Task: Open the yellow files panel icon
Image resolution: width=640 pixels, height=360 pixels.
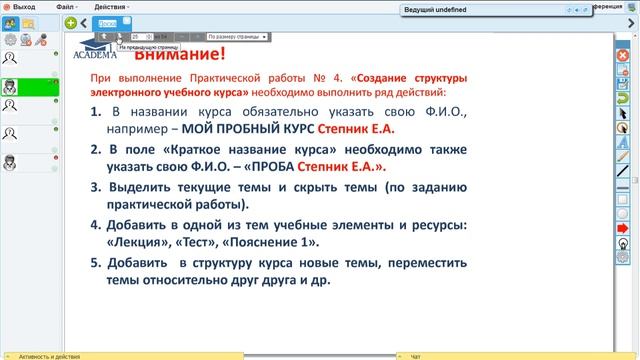Action: click(x=28, y=24)
